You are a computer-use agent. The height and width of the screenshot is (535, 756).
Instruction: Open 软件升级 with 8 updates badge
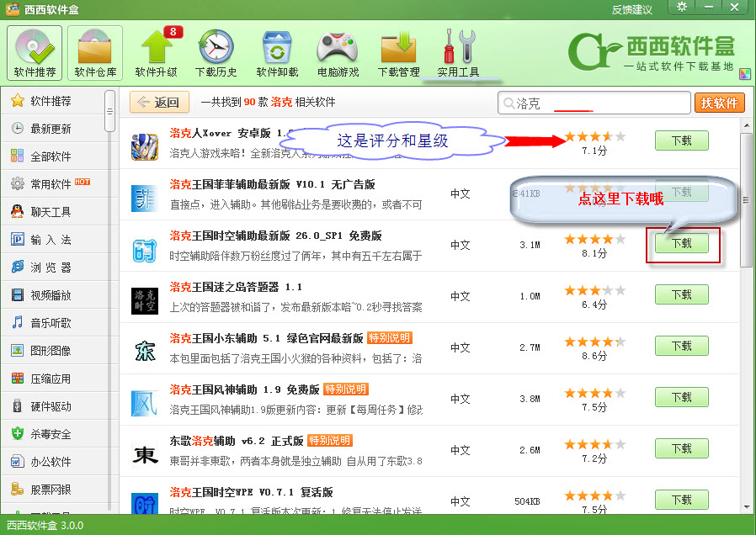coord(157,53)
